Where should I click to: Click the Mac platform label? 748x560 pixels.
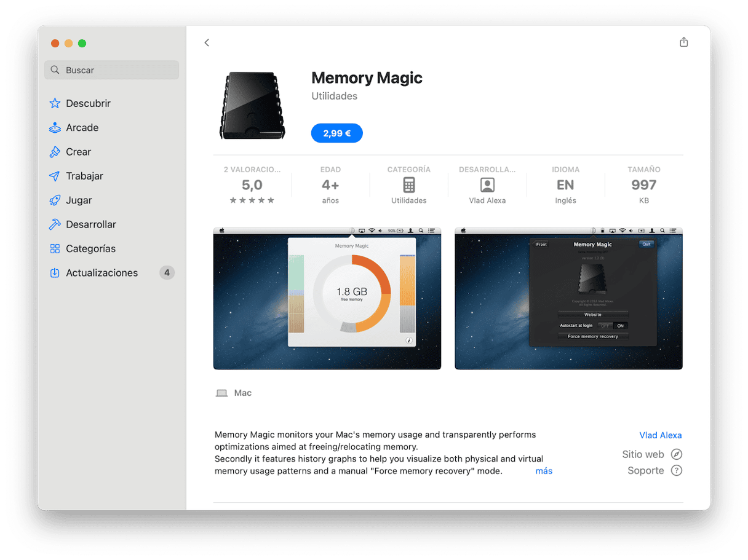coord(243,393)
